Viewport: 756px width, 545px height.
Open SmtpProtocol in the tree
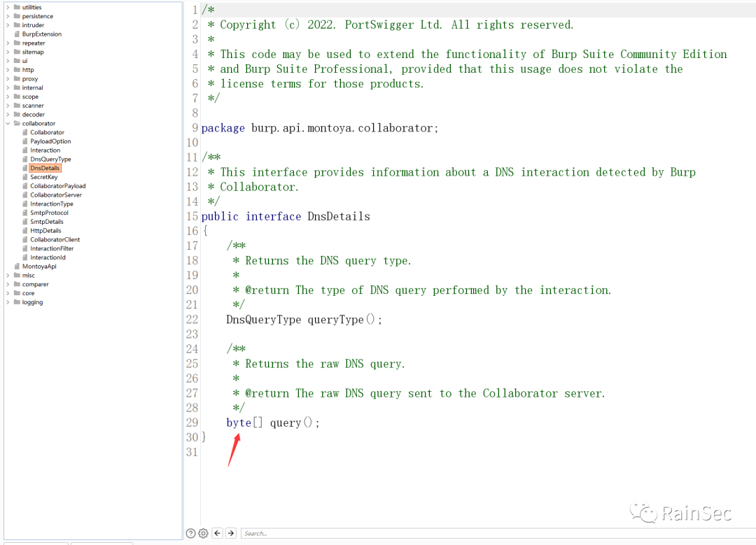[x=49, y=213]
